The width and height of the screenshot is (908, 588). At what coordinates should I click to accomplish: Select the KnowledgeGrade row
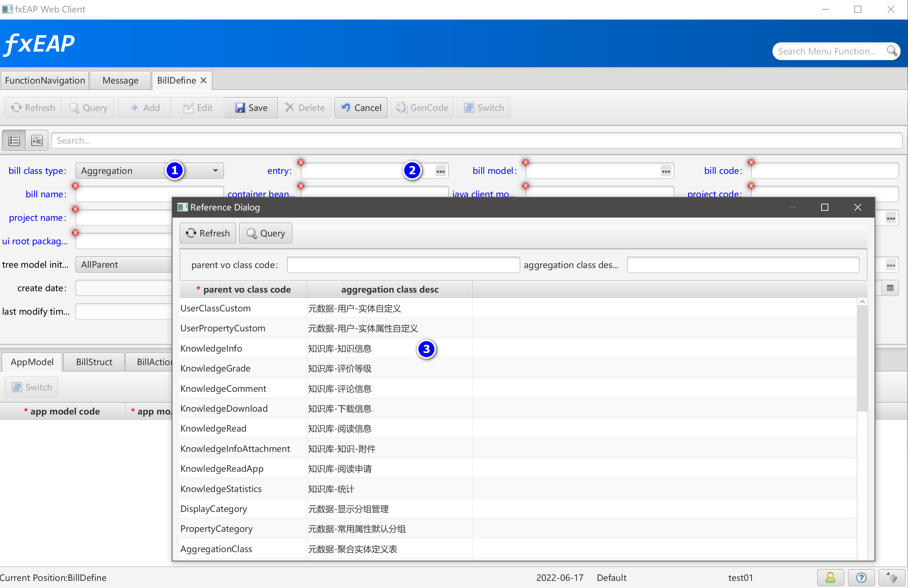tap(518, 368)
